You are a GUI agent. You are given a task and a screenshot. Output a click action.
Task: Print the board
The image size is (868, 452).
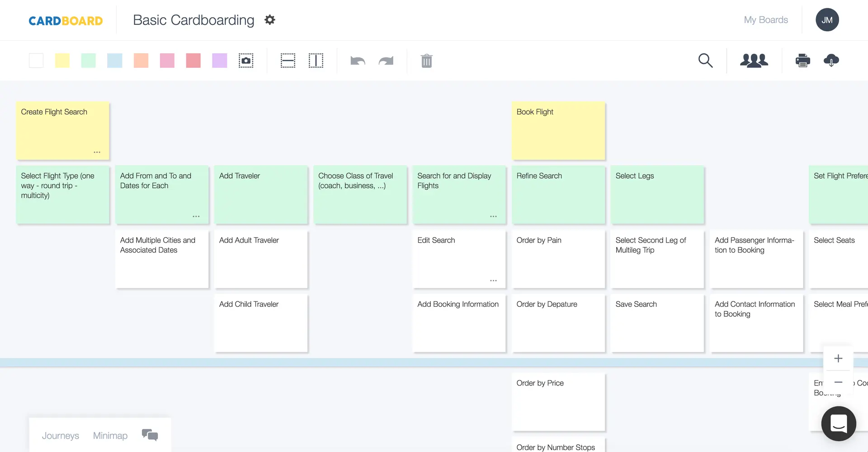803,60
